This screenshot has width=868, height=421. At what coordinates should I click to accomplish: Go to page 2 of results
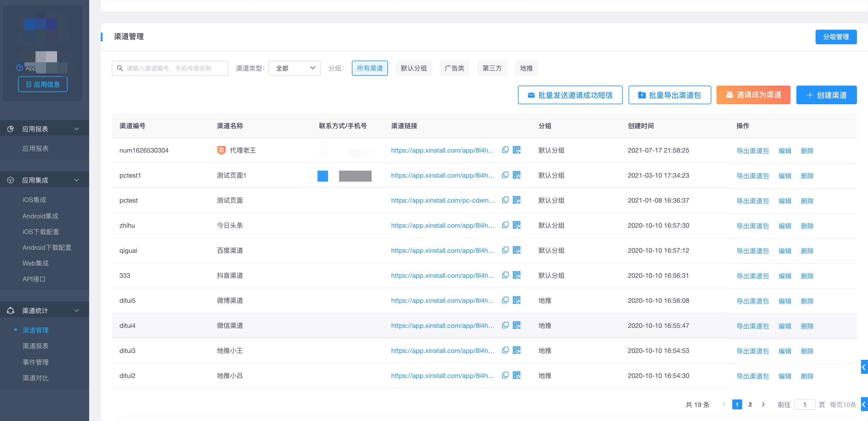(750, 404)
